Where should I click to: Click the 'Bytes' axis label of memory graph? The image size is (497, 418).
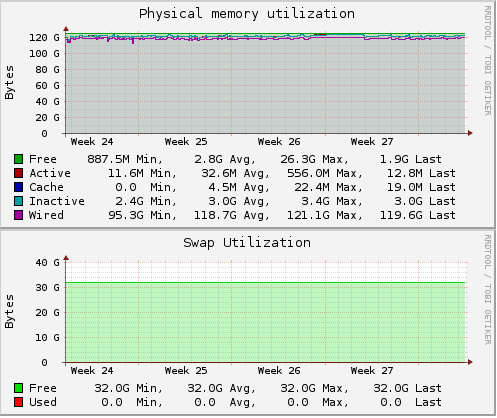click(x=9, y=82)
